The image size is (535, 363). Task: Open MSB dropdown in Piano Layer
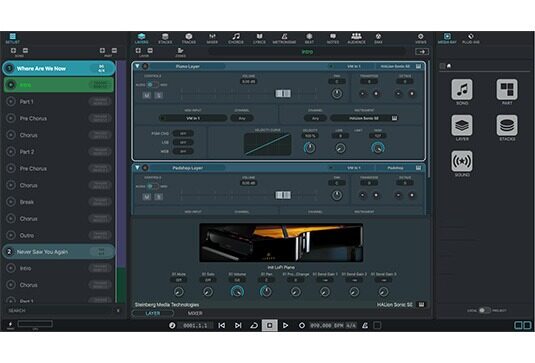(x=183, y=151)
